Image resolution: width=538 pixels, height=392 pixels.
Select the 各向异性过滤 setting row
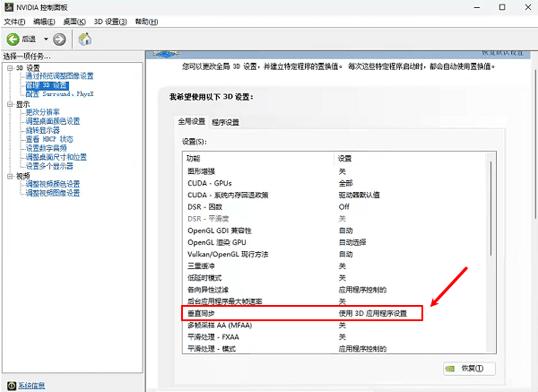point(335,290)
